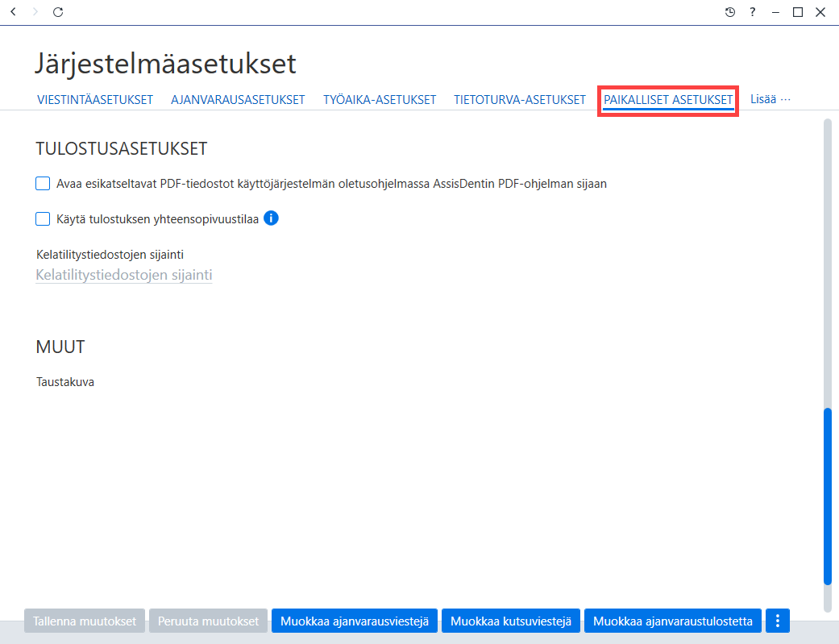This screenshot has width=839, height=644.
Task: Expand the Lisää tabs menu
Action: click(x=770, y=99)
